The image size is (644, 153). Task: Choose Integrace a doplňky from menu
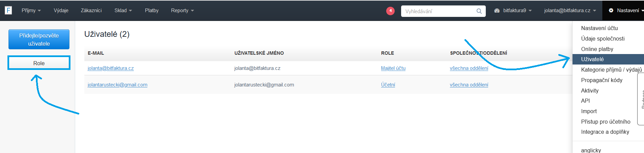click(x=605, y=132)
